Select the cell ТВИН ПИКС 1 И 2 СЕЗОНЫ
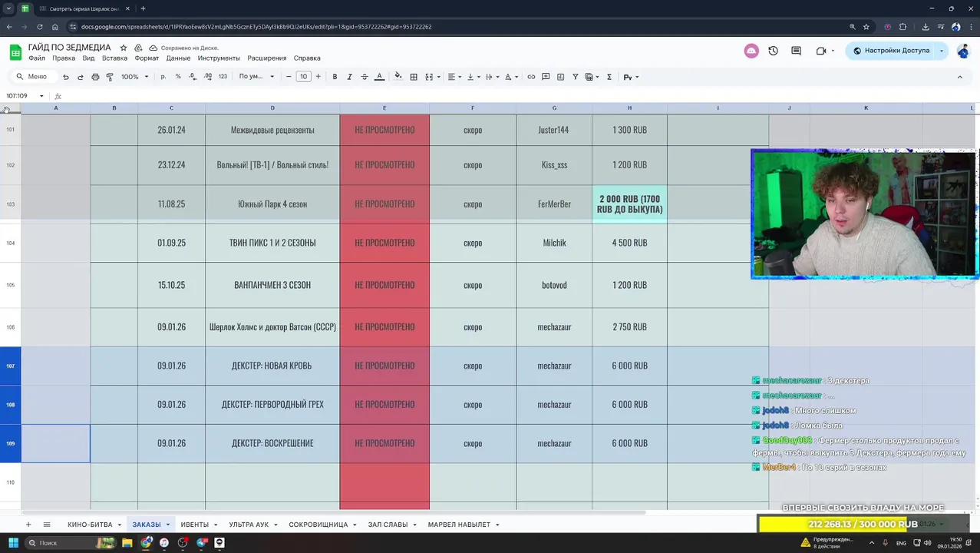This screenshot has height=553, width=980. (x=272, y=243)
